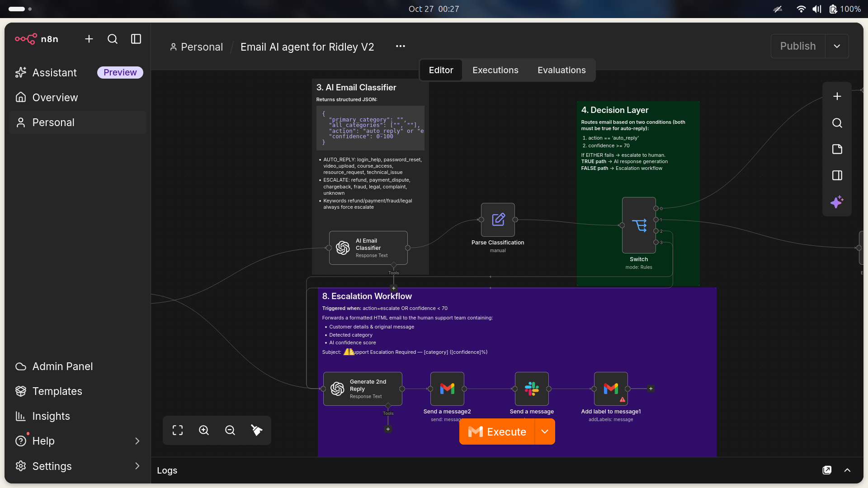Image resolution: width=868 pixels, height=488 pixels.
Task: Add a sticky note from canvas toolbar
Action: coord(837,149)
